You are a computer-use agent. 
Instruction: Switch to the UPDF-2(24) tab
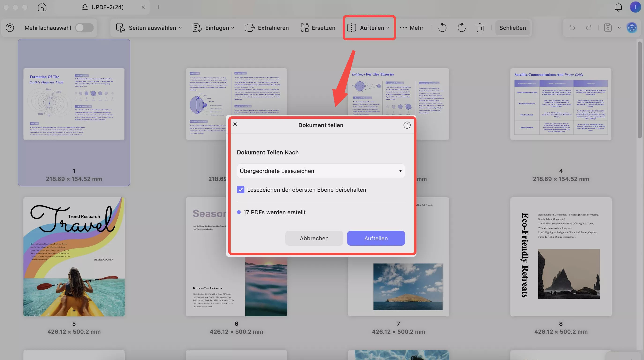pos(108,7)
